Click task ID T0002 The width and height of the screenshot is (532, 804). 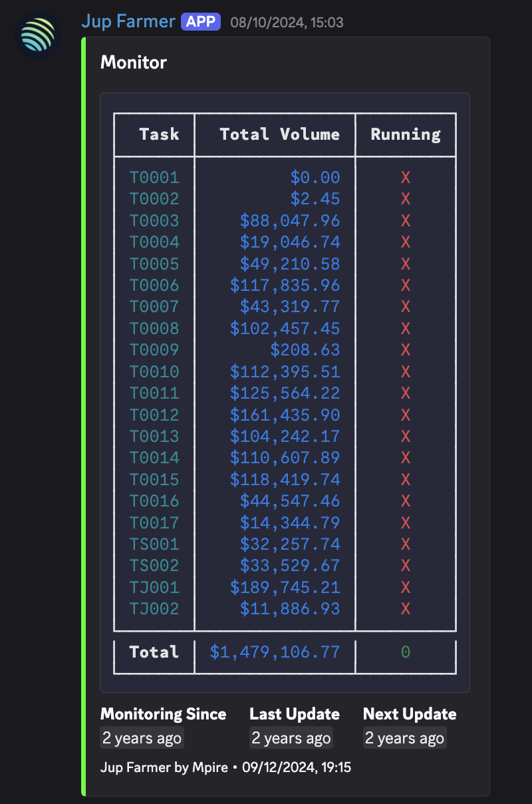pyautogui.click(x=154, y=199)
